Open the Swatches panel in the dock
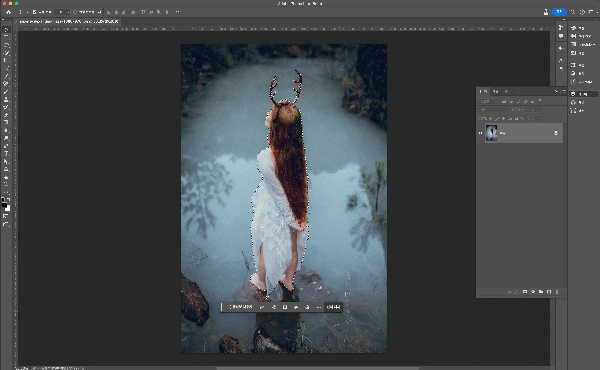This screenshot has height=370, width=600. tap(581, 36)
